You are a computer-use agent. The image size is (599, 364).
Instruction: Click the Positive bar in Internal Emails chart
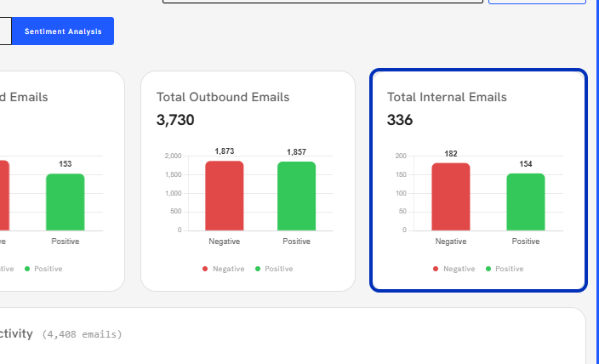[526, 202]
